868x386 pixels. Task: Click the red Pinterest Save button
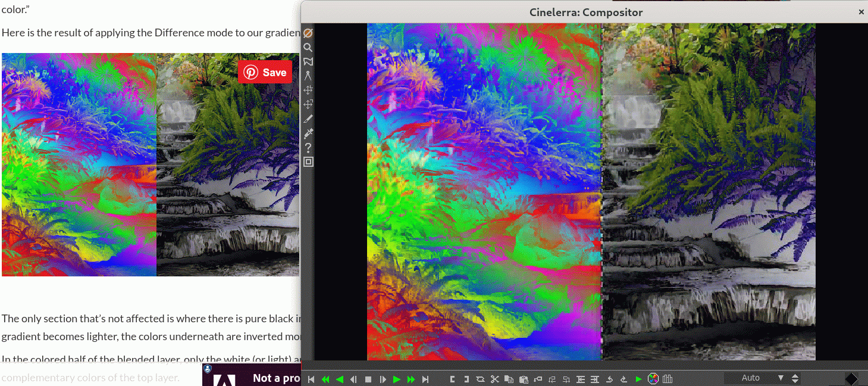point(265,72)
